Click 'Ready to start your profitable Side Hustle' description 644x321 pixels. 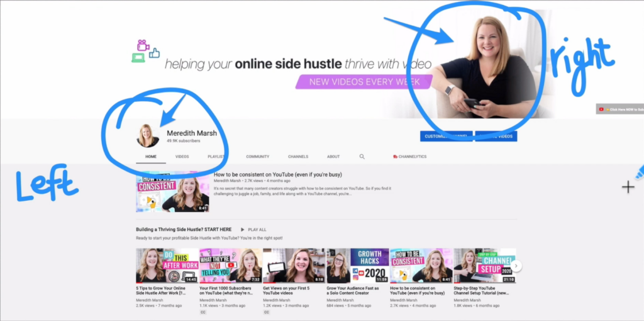[209, 238]
